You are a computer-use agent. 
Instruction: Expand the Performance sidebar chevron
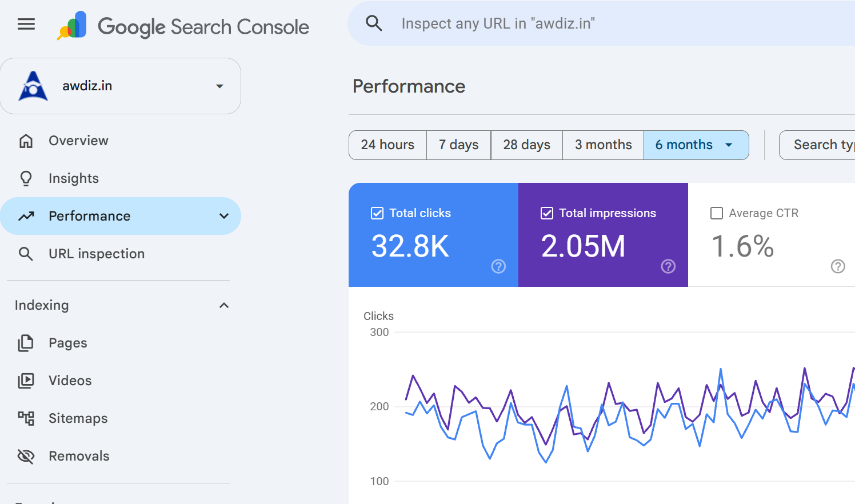(224, 216)
